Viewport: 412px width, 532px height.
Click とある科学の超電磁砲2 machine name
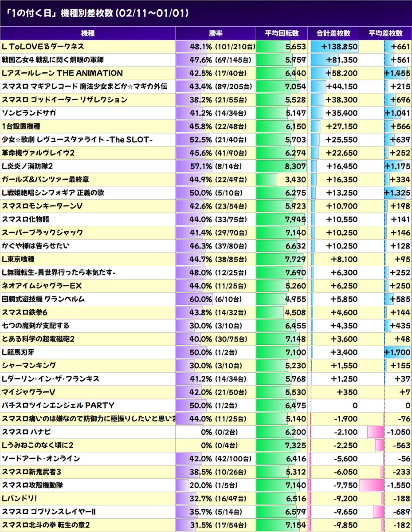tap(38, 339)
